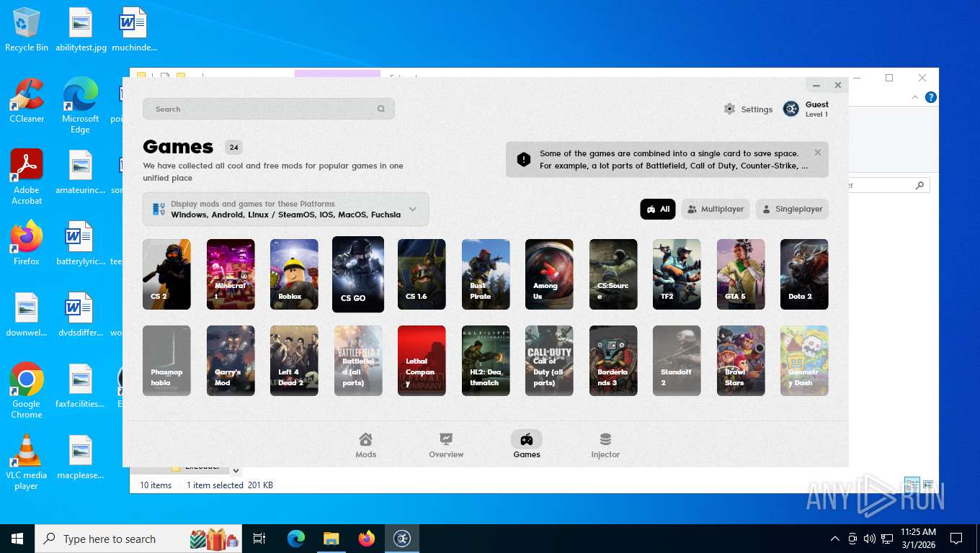Open the Minecraft game card
This screenshot has height=553, width=980.
click(x=231, y=274)
